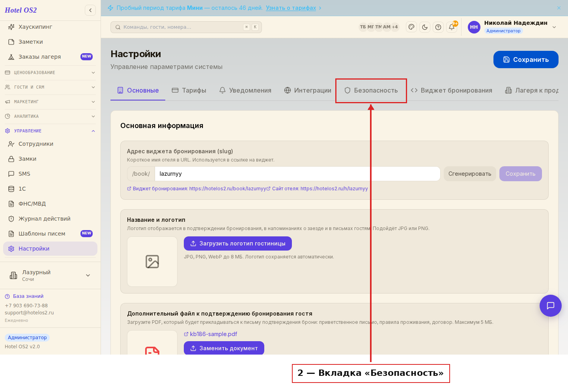The image size is (568, 392).
Task: Open SMS page in the sidebar
Action: [x=50, y=174]
